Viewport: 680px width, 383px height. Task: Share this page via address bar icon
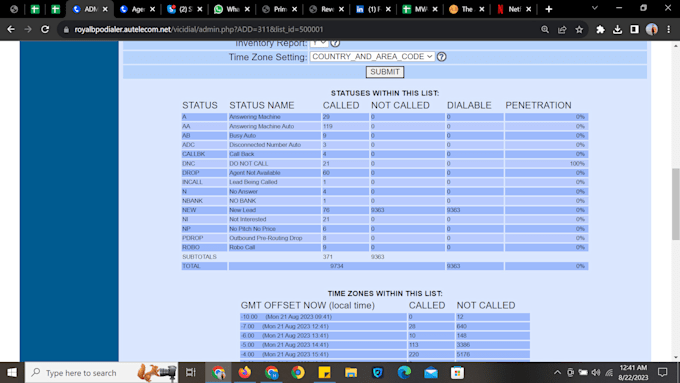pos(562,29)
